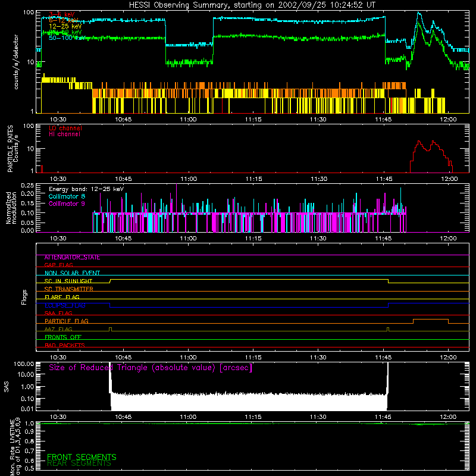Click the second AAZ_FLAG pulse near 11:46
The width and height of the screenshot is (476, 476).
(x=388, y=329)
